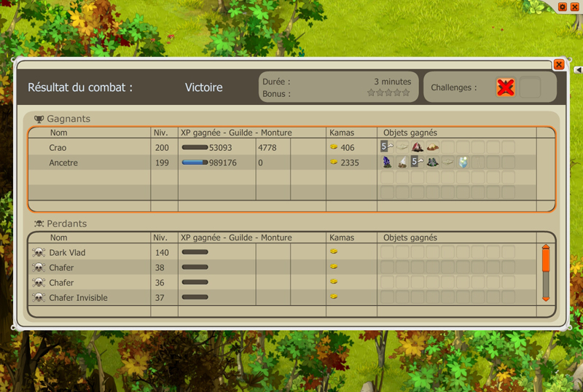The width and height of the screenshot is (583, 392).
Task: Click the Challenges label
Action: (x=453, y=87)
